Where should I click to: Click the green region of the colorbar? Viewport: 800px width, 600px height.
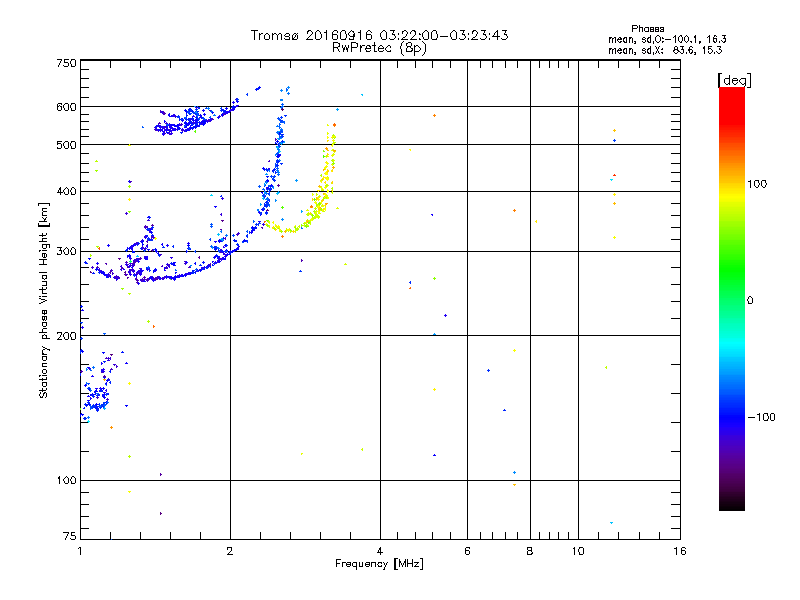pos(732,270)
